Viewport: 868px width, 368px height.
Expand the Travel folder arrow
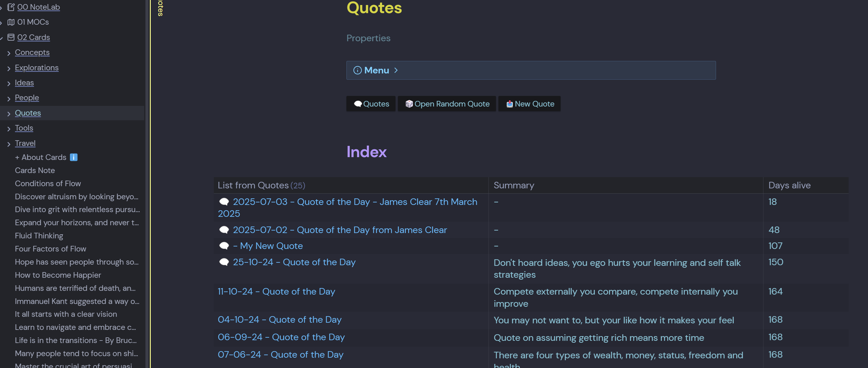[x=9, y=144]
